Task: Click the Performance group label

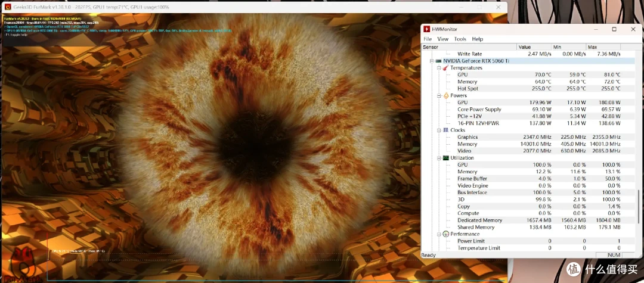Action: pyautogui.click(x=465, y=234)
